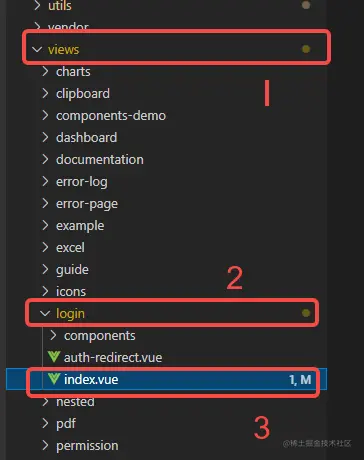Click the Vue icon beside index.vue
Image resolution: width=364 pixels, height=460 pixels.
(54, 379)
